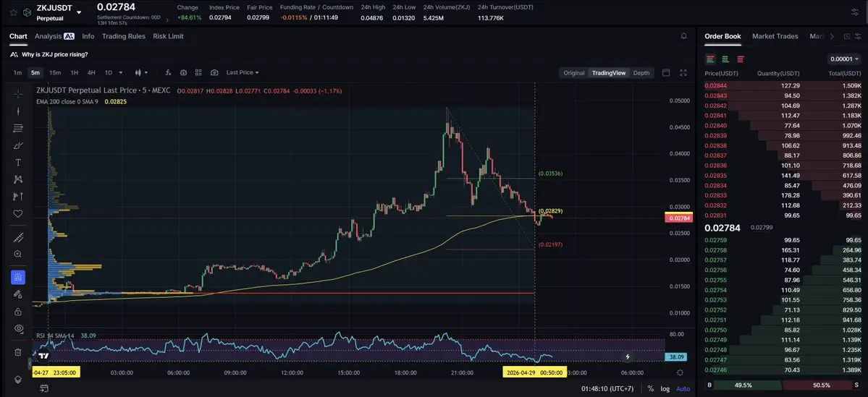
Task: Switch chart to Depth view
Action: click(x=641, y=72)
